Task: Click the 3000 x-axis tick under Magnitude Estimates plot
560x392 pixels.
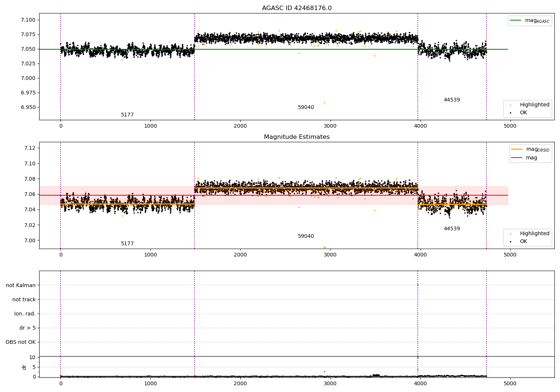Action: [330, 255]
